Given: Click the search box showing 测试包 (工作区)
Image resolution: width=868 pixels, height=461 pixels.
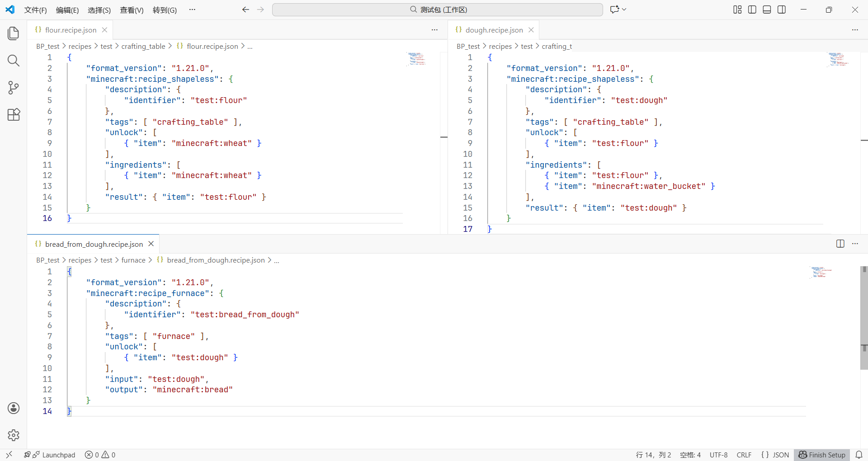Looking at the screenshot, I should tap(437, 9).
